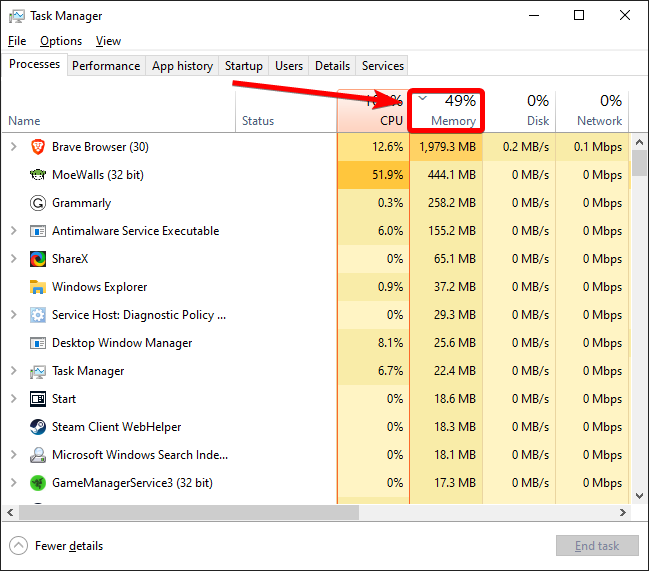The width and height of the screenshot is (649, 571).
Task: Select the Windows Explorer process name
Action: pos(99,287)
